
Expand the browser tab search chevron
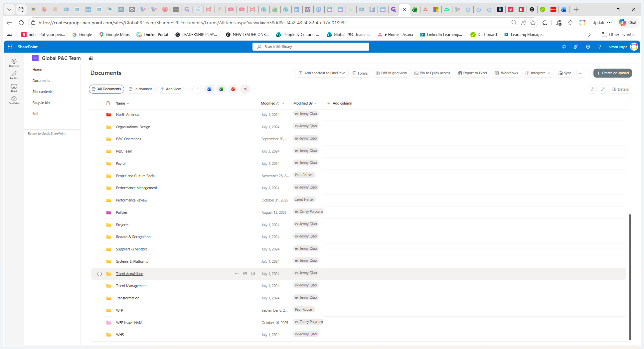[9, 9]
